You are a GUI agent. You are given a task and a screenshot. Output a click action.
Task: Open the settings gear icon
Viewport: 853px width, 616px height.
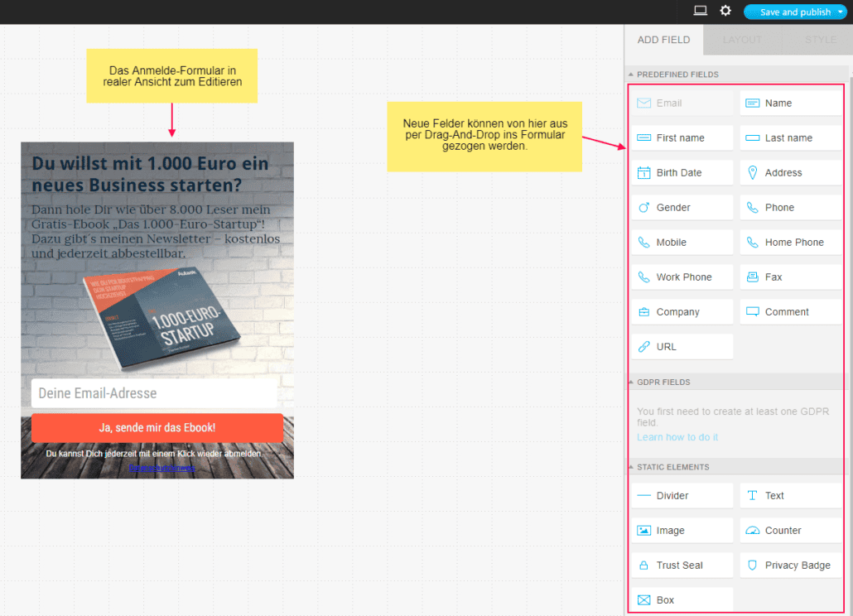725,11
